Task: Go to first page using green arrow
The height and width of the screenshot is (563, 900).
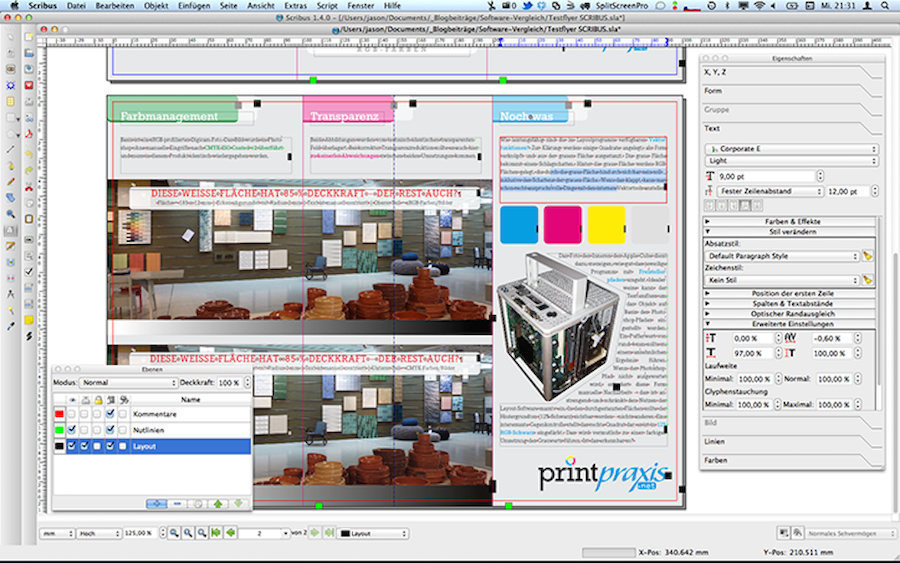Action: tap(216, 534)
